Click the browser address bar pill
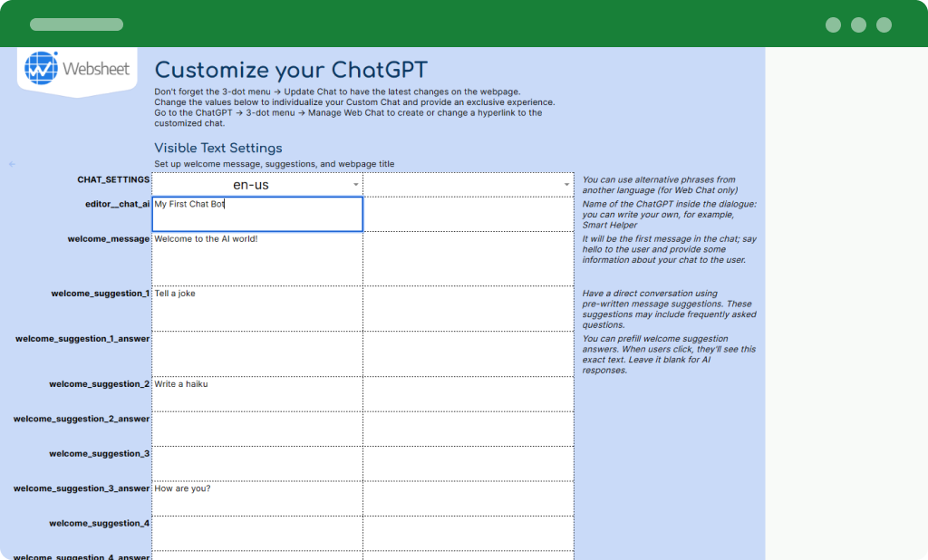The height and width of the screenshot is (560, 928). [76, 24]
